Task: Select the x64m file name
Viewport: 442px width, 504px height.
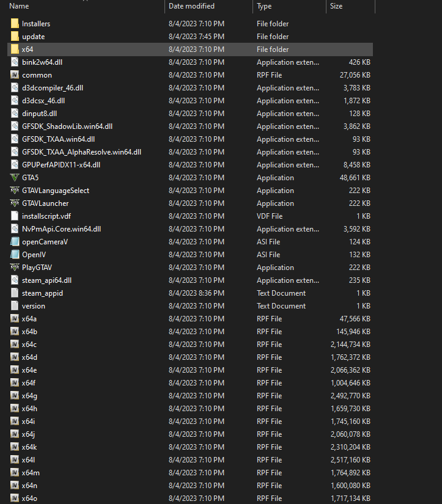Action: point(31,472)
